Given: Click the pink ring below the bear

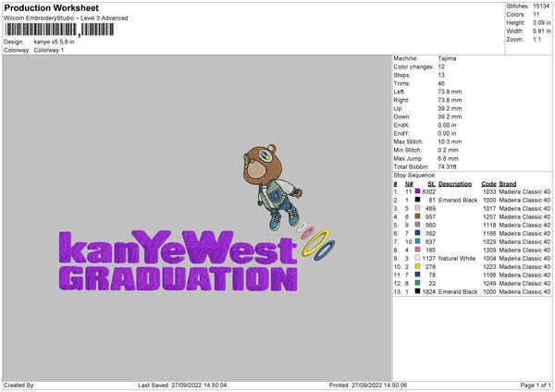Looking at the screenshot, I should click(x=307, y=233).
